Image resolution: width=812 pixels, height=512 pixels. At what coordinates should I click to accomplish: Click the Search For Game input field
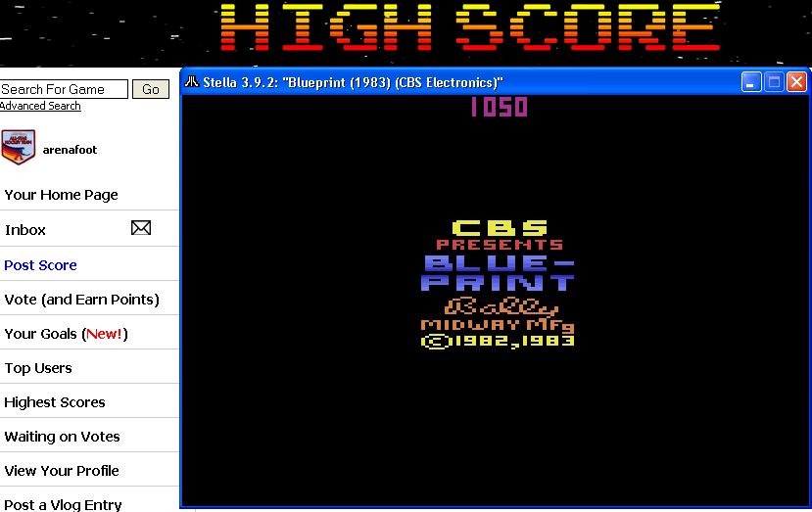(x=64, y=89)
